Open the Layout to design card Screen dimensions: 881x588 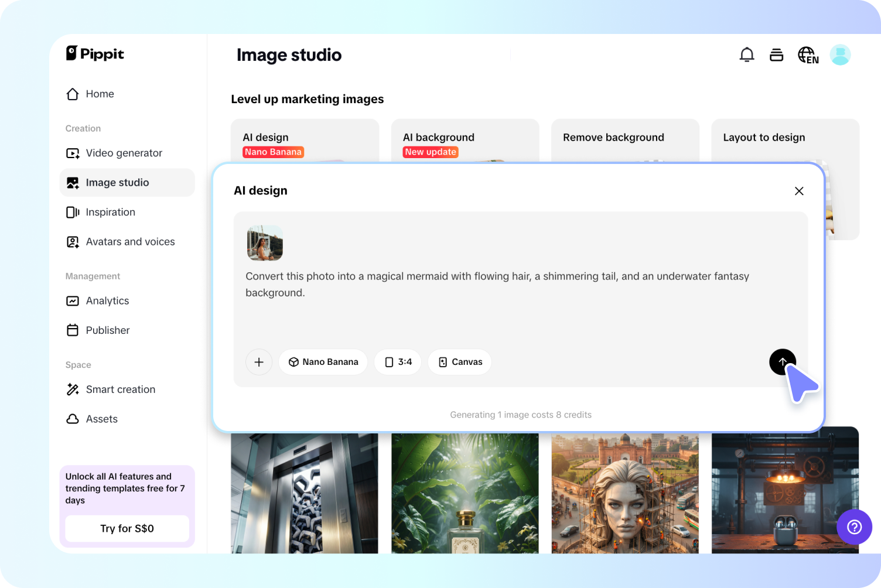point(785,141)
